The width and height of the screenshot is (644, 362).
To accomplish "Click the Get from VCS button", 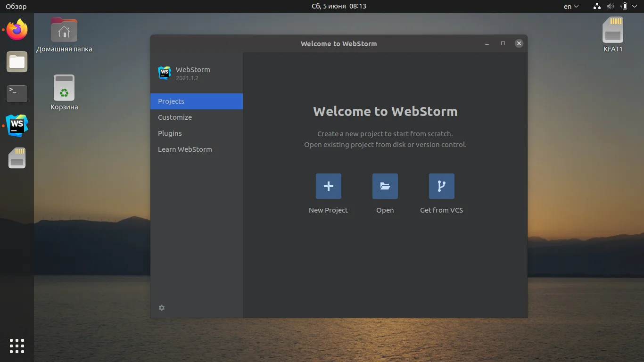I will pyautogui.click(x=441, y=193).
